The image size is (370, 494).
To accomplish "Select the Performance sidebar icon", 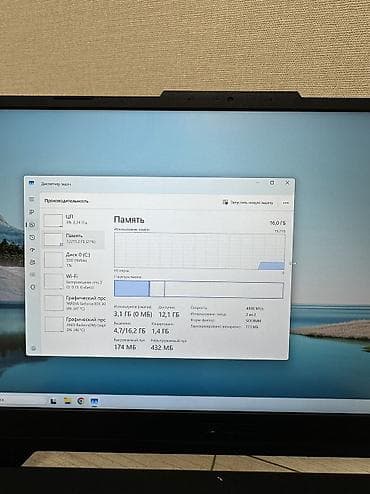I will 32,225.
